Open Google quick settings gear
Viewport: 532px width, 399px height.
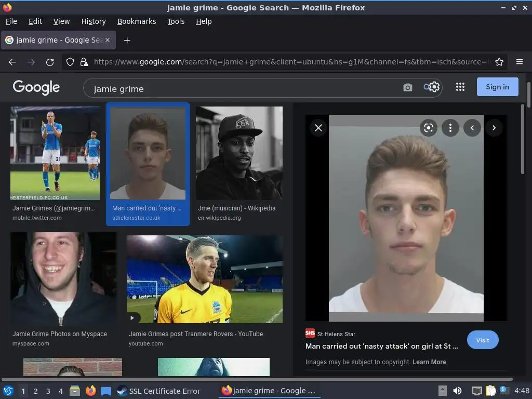point(435,87)
